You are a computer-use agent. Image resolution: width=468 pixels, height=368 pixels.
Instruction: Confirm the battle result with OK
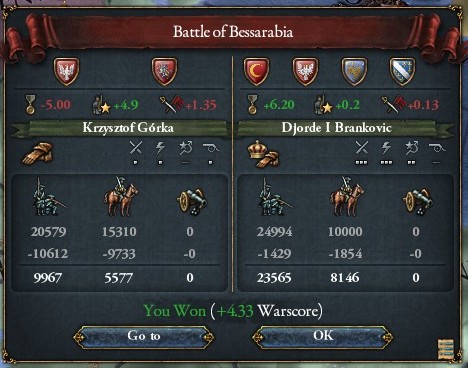[x=323, y=336]
